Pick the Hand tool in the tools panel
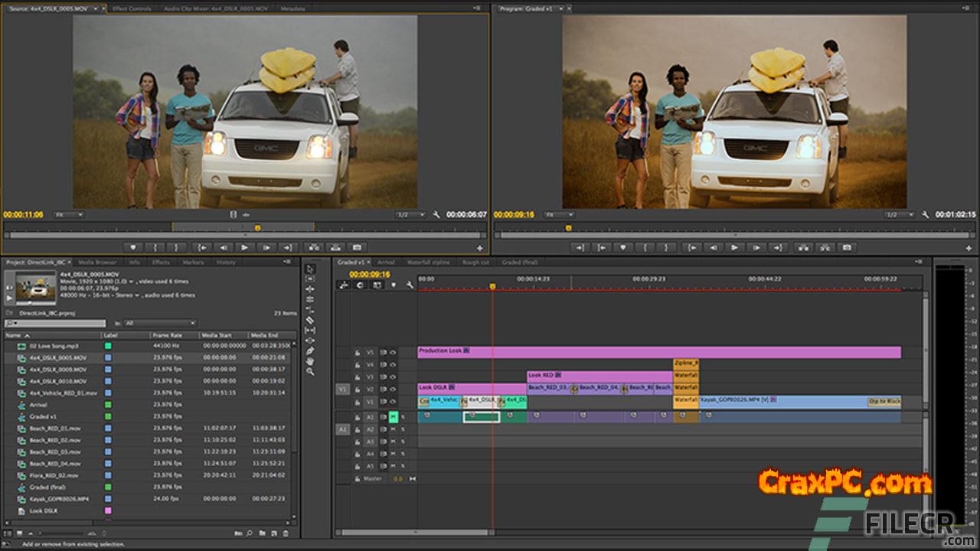Viewport: 980px width, 551px height. click(x=310, y=360)
